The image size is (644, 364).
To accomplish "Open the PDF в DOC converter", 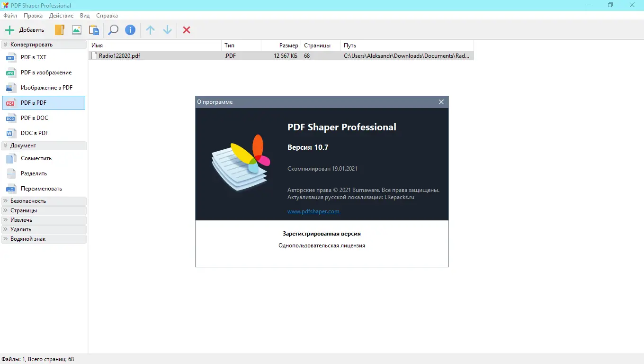I will point(44,118).
